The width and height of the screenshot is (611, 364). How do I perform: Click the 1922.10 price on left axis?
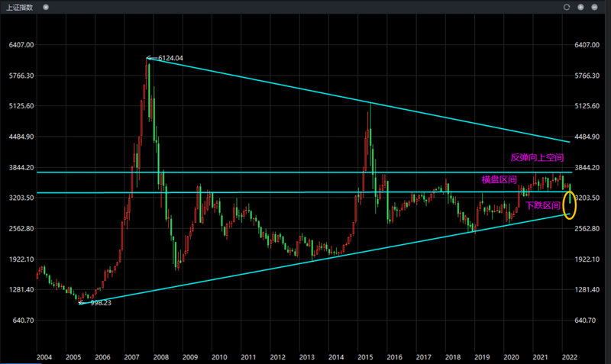coord(20,259)
